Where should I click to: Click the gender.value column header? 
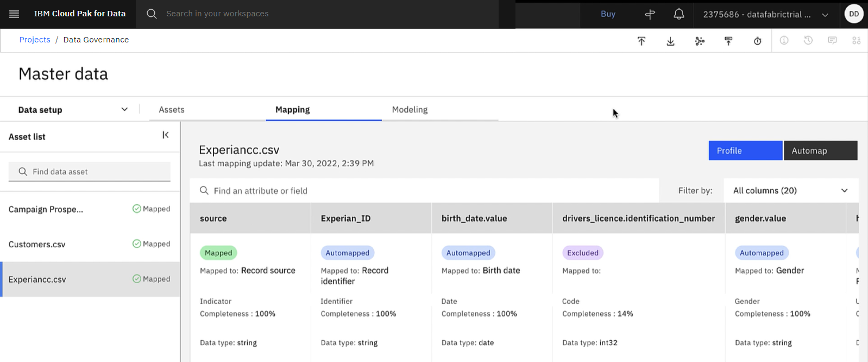[x=785, y=219]
